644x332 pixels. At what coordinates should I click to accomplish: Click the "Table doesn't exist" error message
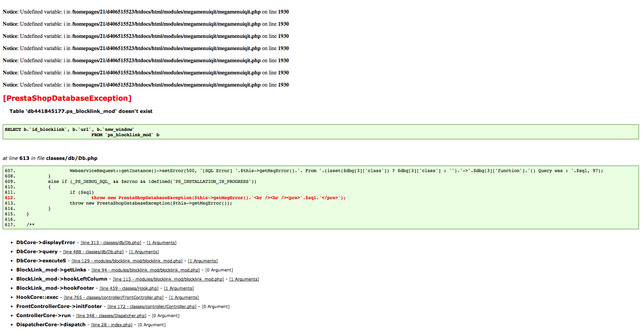[81, 111]
